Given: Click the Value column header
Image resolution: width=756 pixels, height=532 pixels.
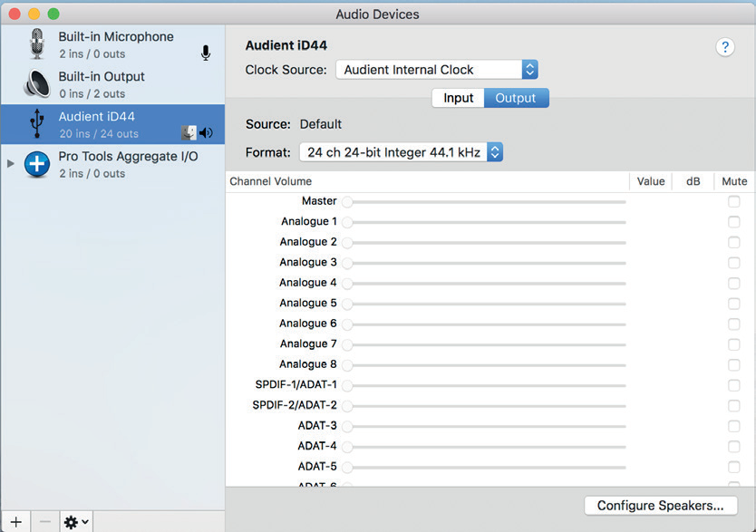Looking at the screenshot, I should 651,181.
